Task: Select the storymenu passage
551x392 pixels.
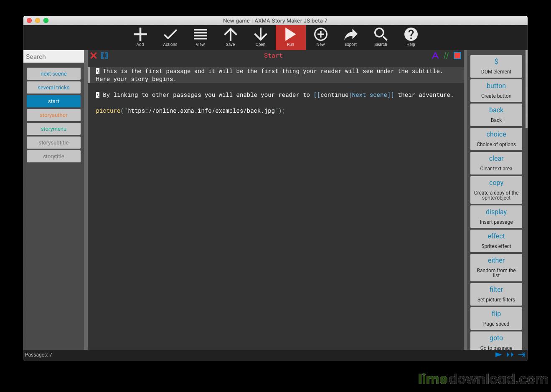Action: (x=53, y=129)
